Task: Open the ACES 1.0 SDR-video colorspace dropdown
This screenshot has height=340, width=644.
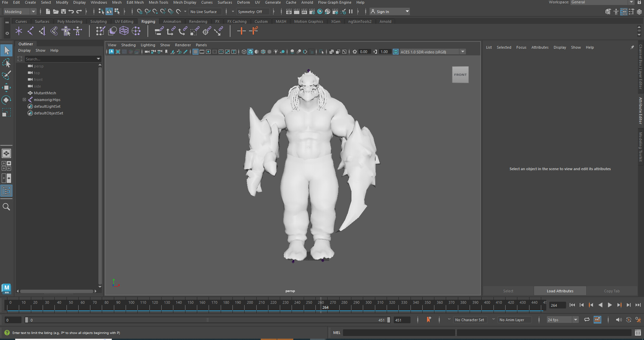Action: click(463, 52)
